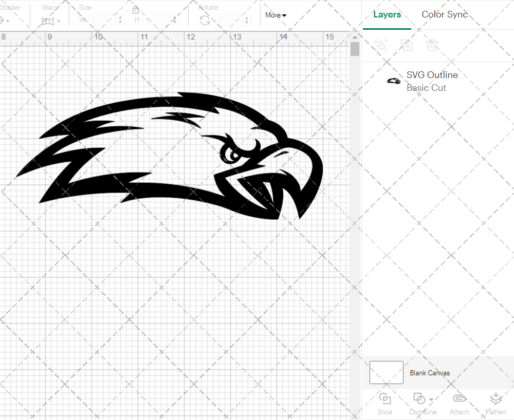Click the Flatten icon
514x420 pixels.
495,399
